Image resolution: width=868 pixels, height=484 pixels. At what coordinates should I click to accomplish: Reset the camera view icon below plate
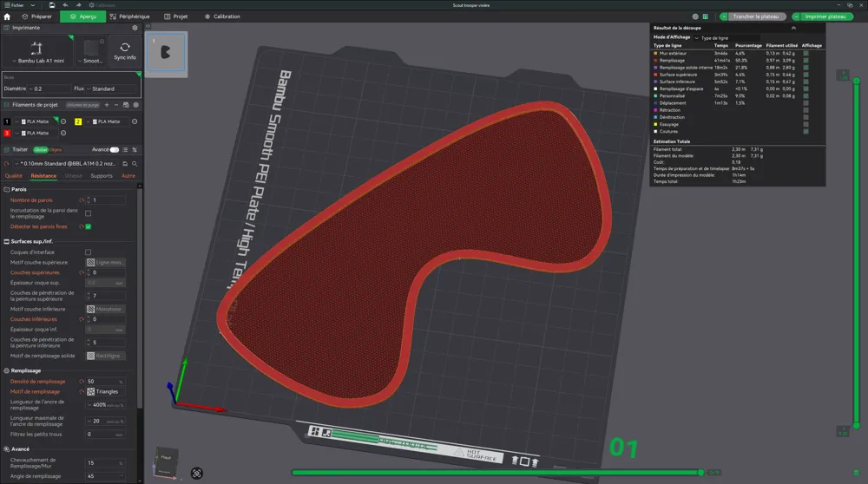click(x=196, y=473)
